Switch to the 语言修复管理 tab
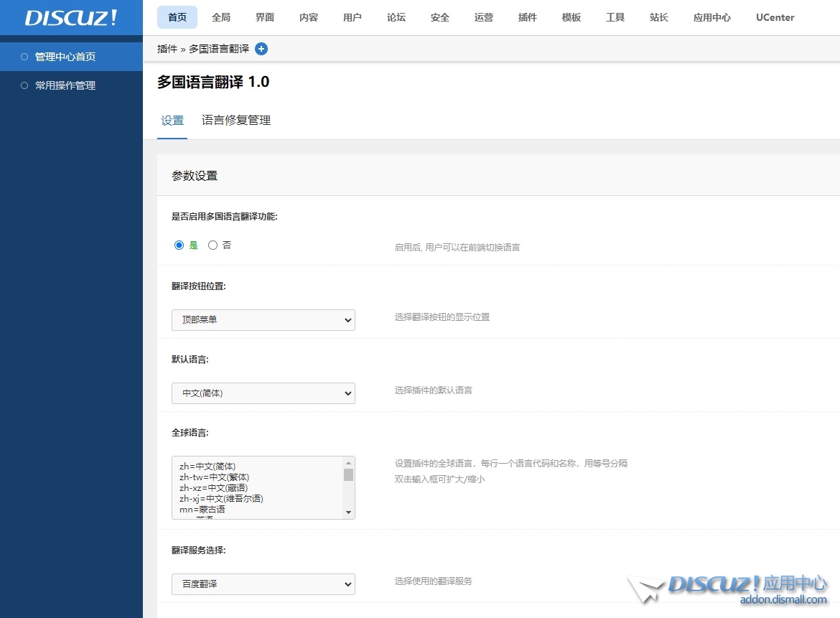This screenshot has width=840, height=618. click(x=236, y=121)
